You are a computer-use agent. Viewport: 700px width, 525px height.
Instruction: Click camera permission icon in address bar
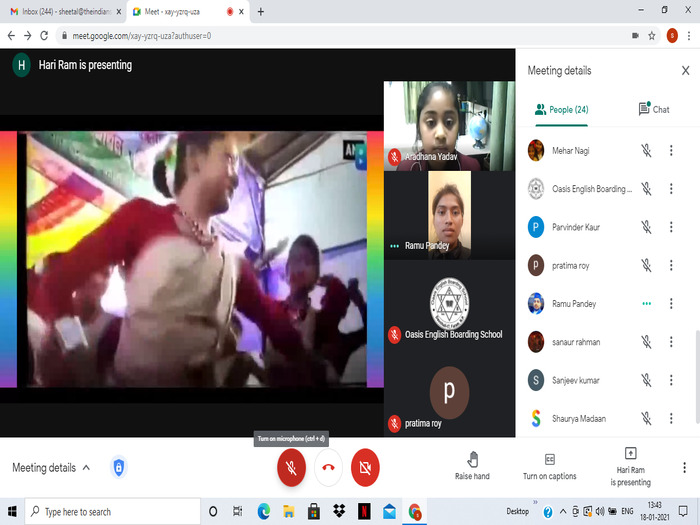pyautogui.click(x=635, y=36)
